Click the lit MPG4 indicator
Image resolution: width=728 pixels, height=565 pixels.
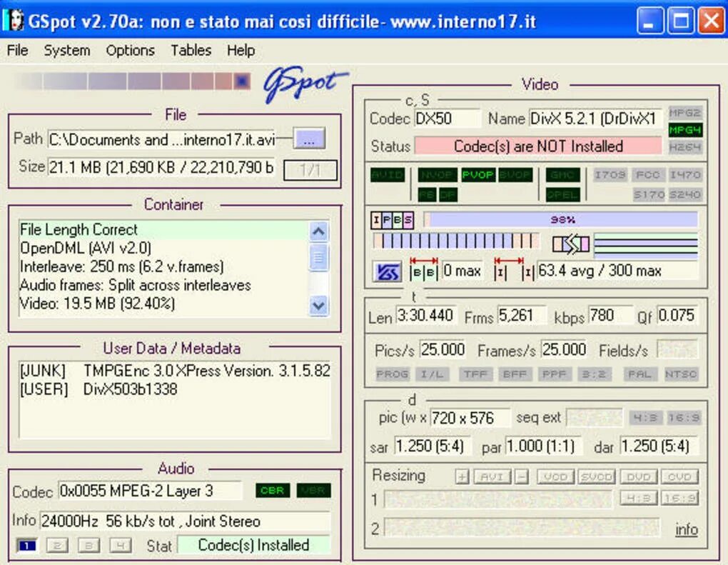point(685,130)
